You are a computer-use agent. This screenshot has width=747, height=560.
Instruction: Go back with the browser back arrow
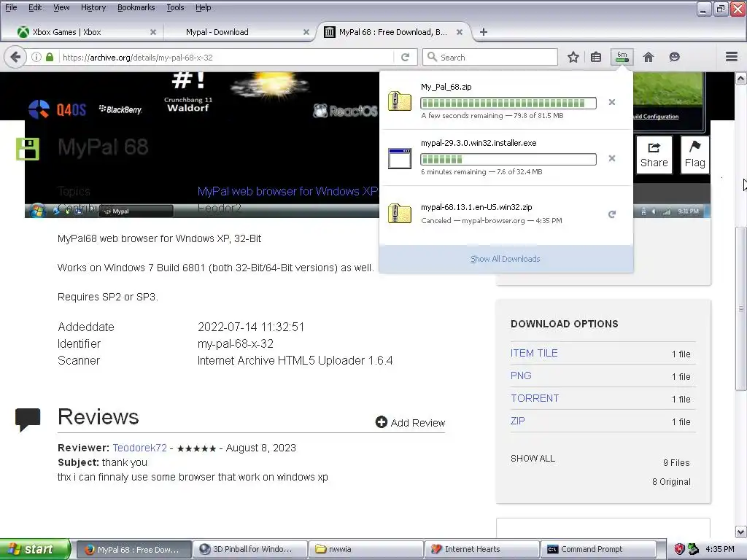[x=15, y=57]
